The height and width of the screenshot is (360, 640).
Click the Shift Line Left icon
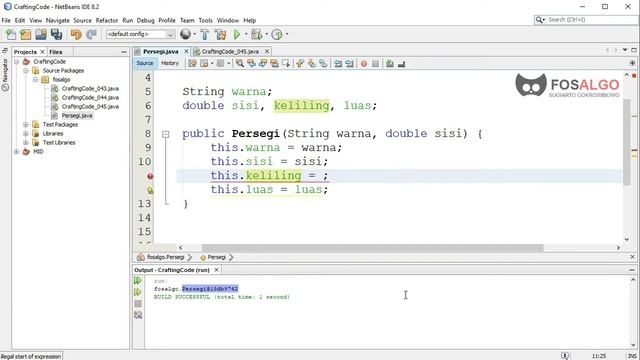pos(338,63)
